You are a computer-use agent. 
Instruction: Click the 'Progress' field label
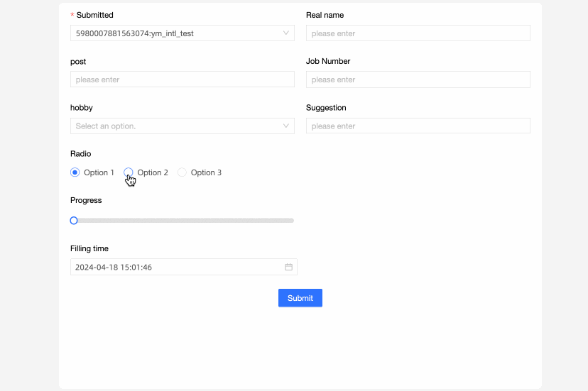86,200
